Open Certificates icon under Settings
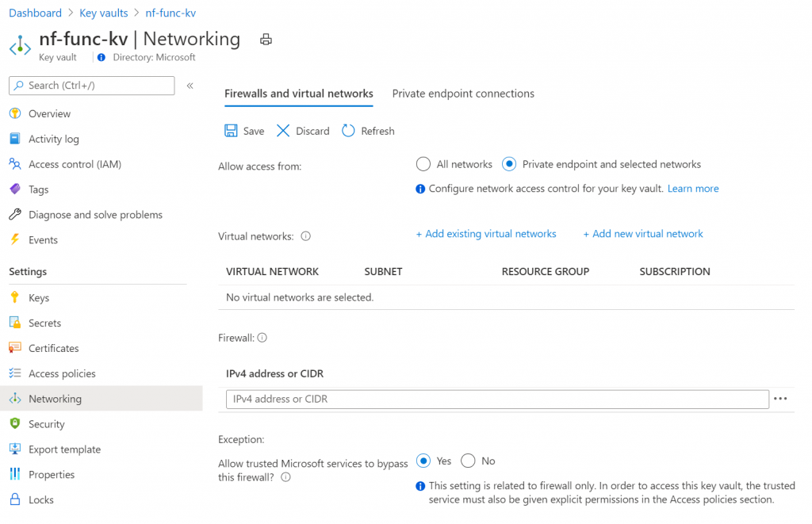 pyautogui.click(x=15, y=348)
